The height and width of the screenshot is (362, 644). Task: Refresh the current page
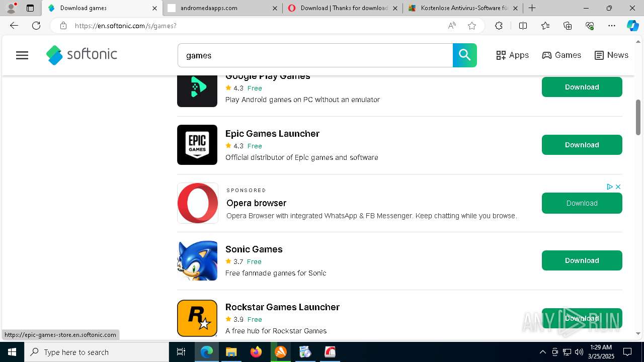36,26
